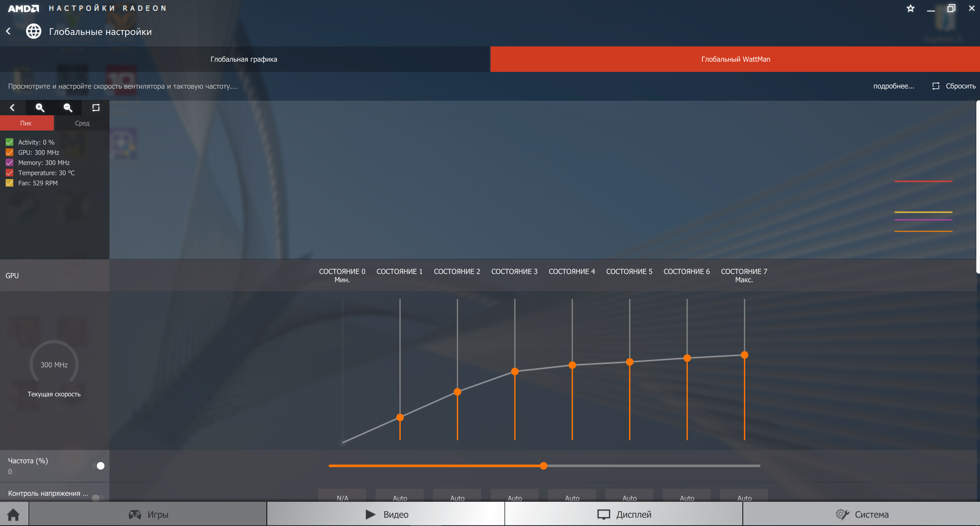The image size is (980, 526).
Task: Click the AMD logo in the title bar
Action: 23,8
